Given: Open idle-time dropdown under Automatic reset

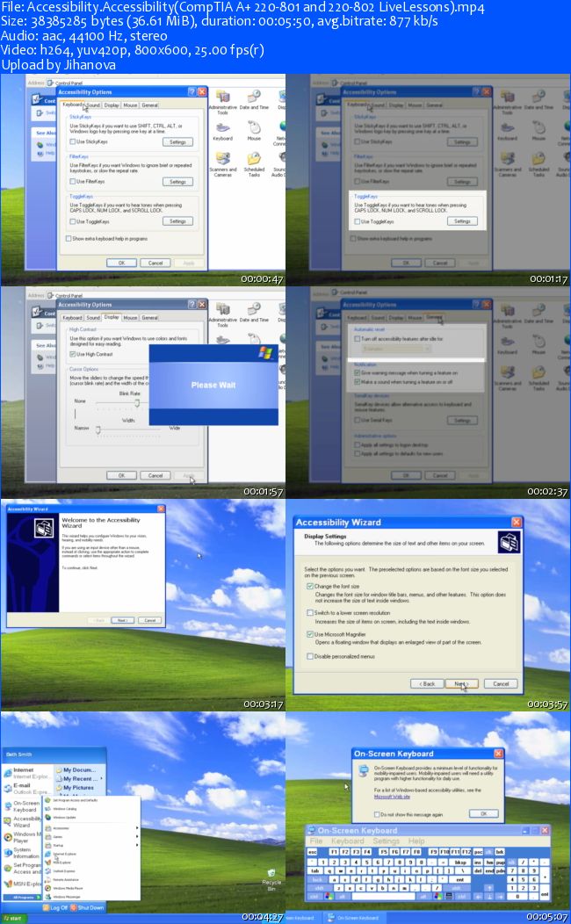Looking at the screenshot, I should pyautogui.click(x=396, y=349).
